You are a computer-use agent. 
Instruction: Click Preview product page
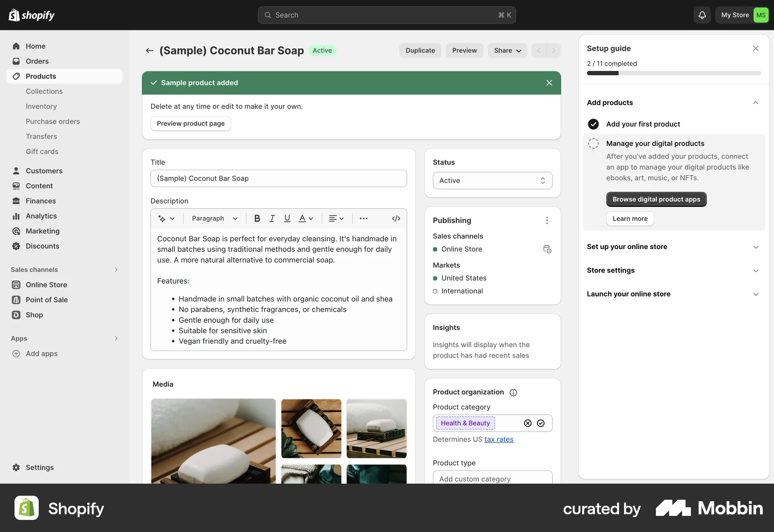point(190,123)
